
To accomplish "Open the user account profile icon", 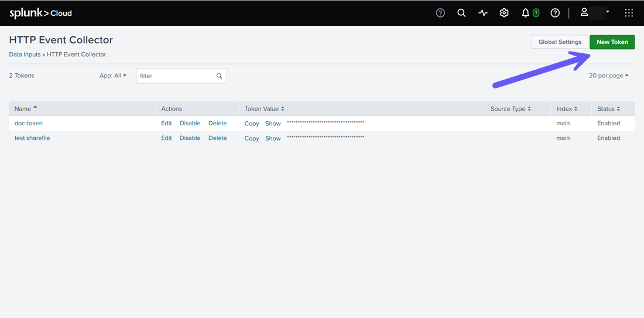I will [x=584, y=12].
